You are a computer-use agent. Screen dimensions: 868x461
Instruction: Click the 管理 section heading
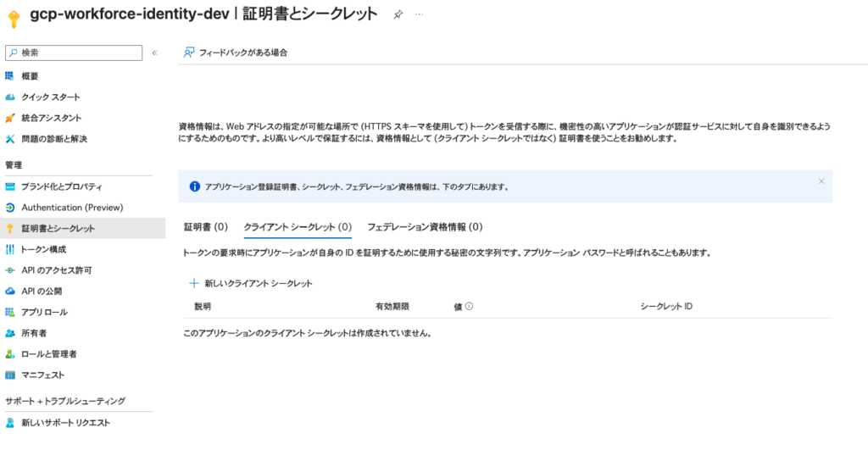click(14, 165)
